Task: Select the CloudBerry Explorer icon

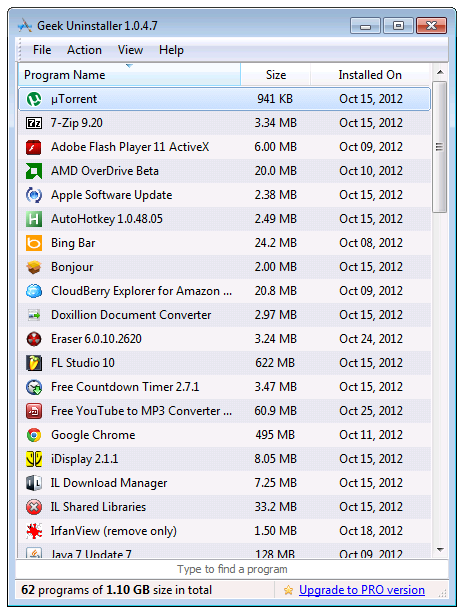Action: coord(34,291)
